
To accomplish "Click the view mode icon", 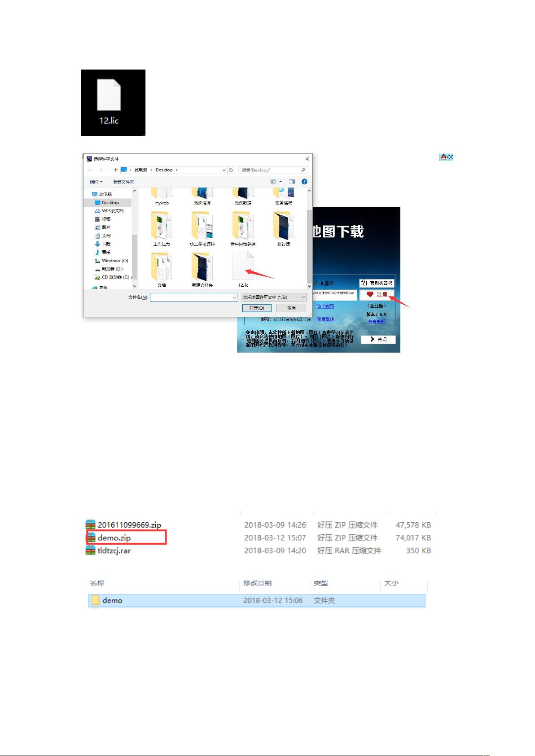I will coord(273,182).
